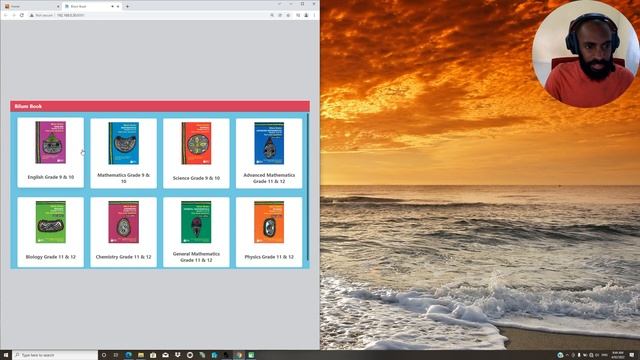The height and width of the screenshot is (360, 640).
Task: Open the Physics Grade 11 & 12 book cover
Action: click(269, 222)
